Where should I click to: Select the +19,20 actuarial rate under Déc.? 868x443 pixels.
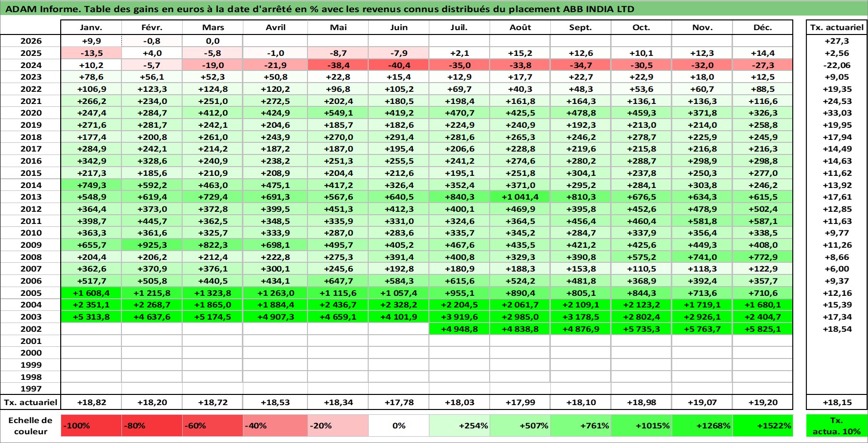[x=763, y=402]
